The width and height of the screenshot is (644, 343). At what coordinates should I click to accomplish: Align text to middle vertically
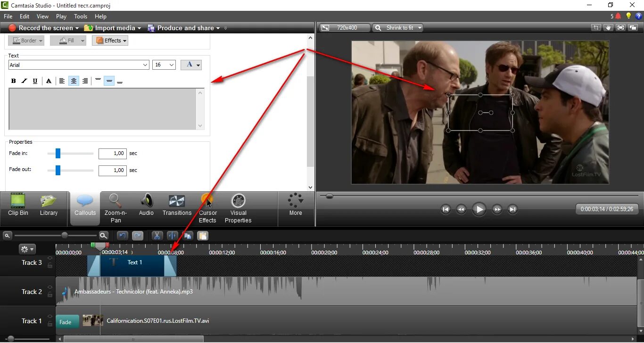(109, 81)
